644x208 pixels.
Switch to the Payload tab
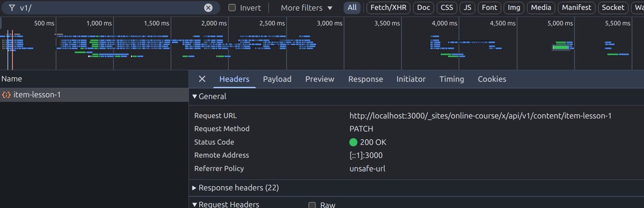(277, 79)
